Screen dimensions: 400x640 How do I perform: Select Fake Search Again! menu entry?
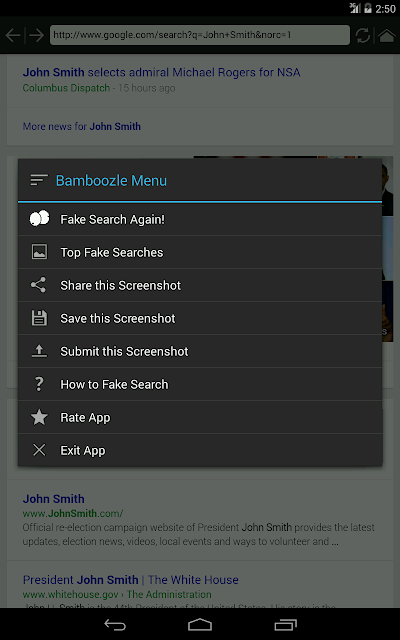click(x=200, y=219)
